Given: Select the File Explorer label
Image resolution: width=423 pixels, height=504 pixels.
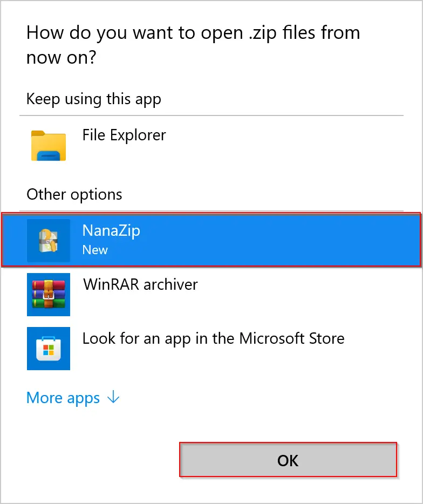Looking at the screenshot, I should (x=124, y=135).
